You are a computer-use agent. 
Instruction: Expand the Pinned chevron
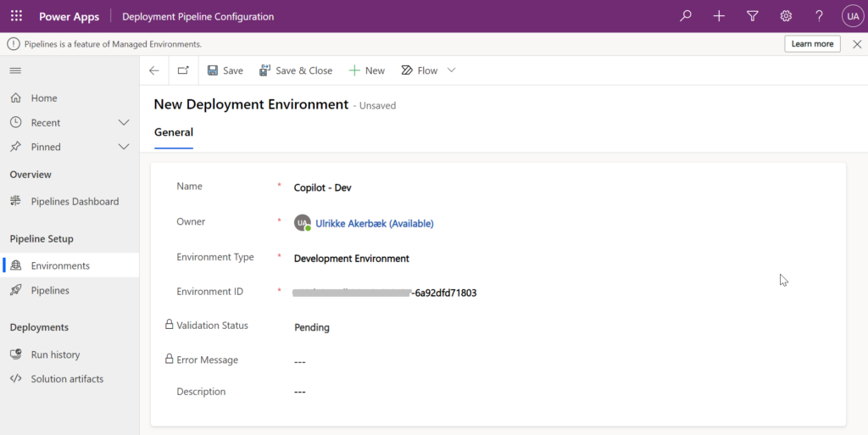click(x=124, y=147)
